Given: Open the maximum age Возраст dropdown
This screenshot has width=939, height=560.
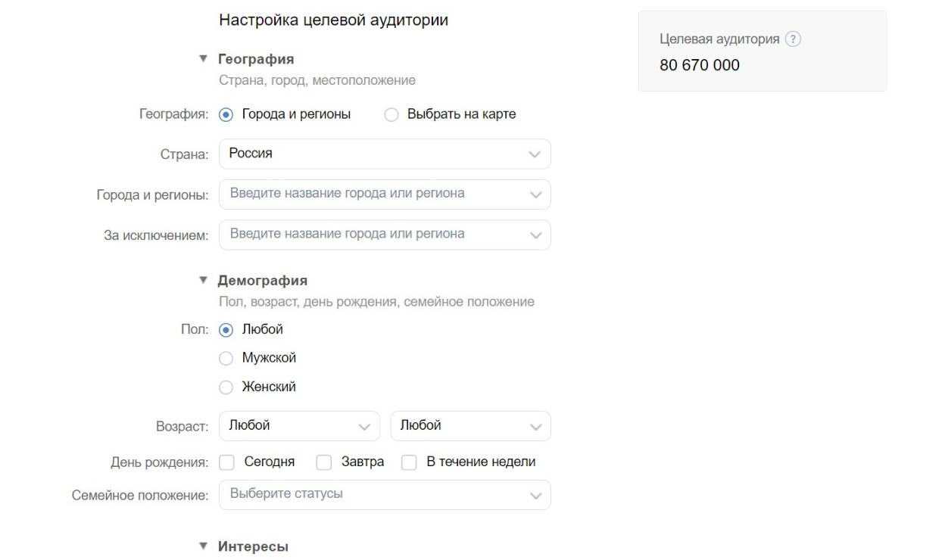Looking at the screenshot, I should pos(470,426).
